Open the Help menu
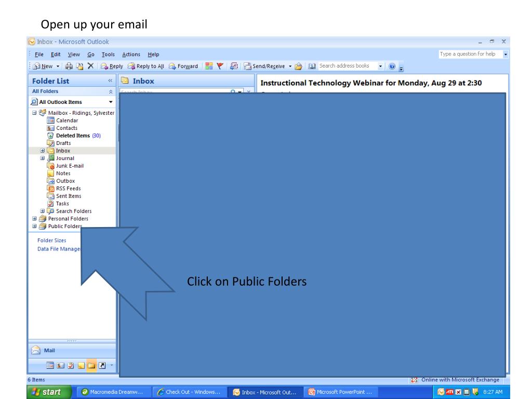 point(153,54)
